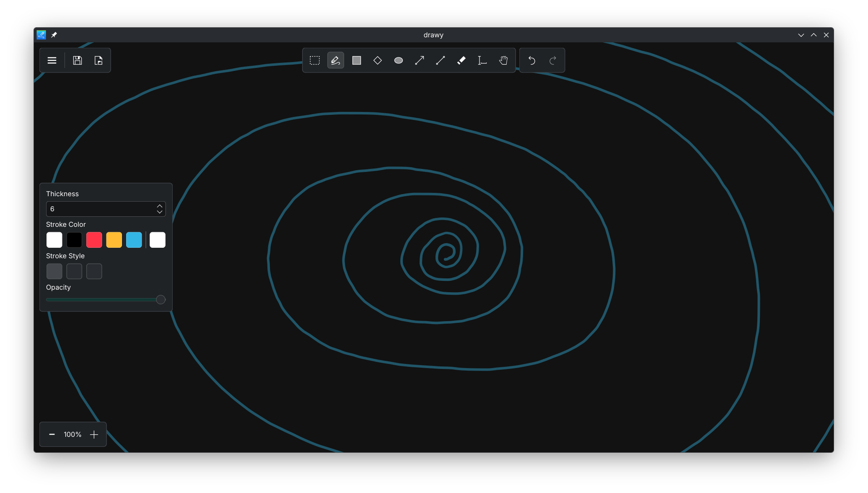Select the rectangular selection tool
Viewport: 868px width, 493px height.
(314, 60)
